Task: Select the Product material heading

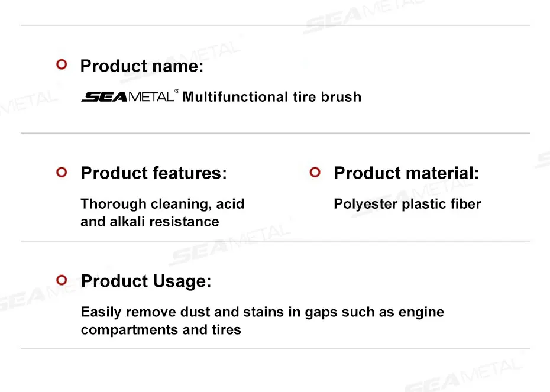Action: [x=406, y=173]
